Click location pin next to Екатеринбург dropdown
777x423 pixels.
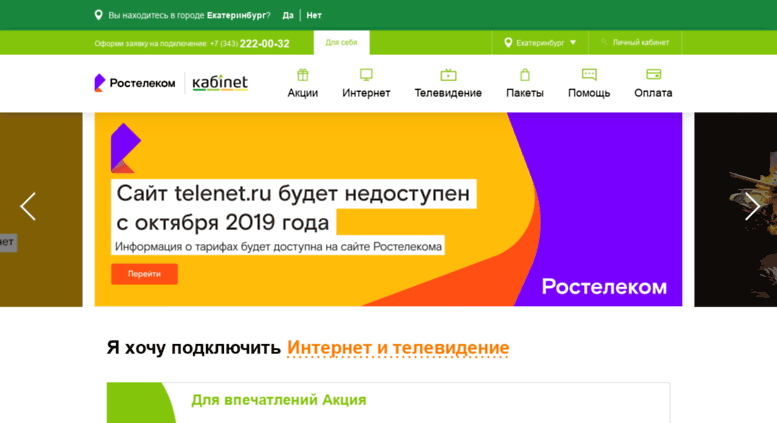tap(508, 43)
